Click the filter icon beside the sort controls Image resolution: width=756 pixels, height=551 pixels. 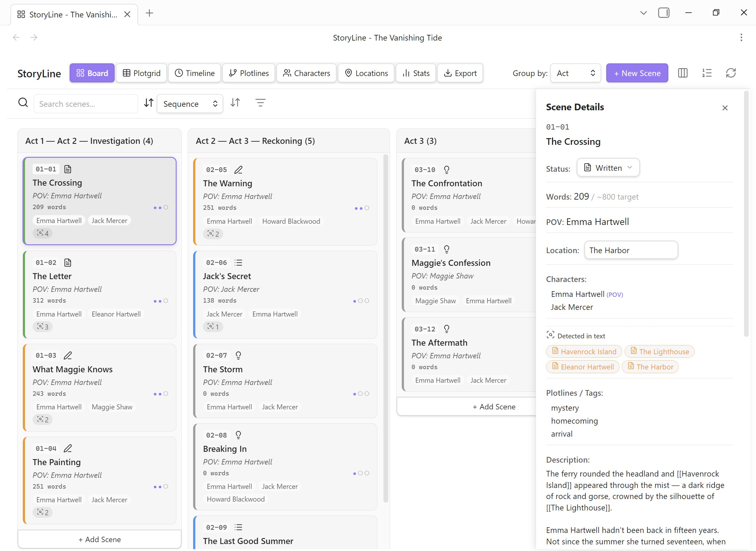pyautogui.click(x=260, y=103)
